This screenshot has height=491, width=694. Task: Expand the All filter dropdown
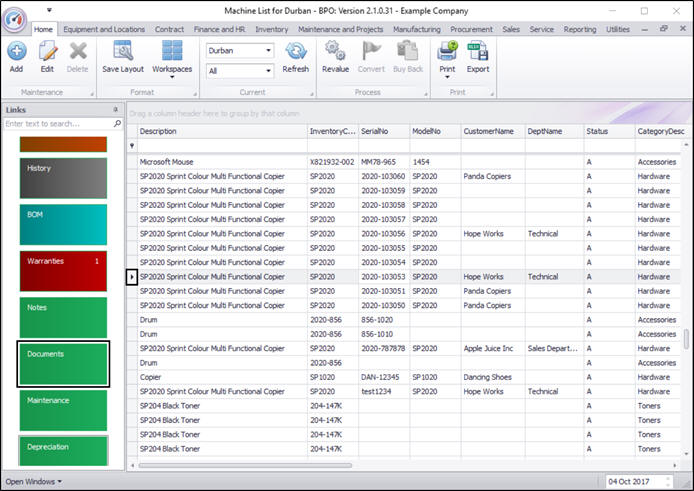click(x=268, y=71)
